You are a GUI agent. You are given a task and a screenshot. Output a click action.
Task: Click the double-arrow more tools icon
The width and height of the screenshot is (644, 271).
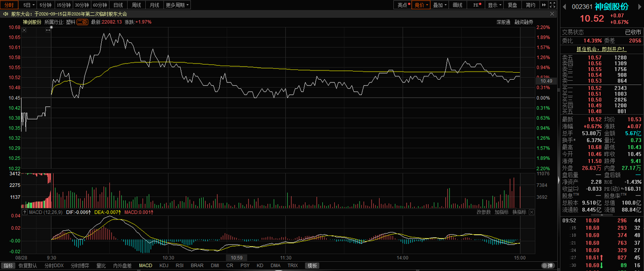tap(544, 5)
